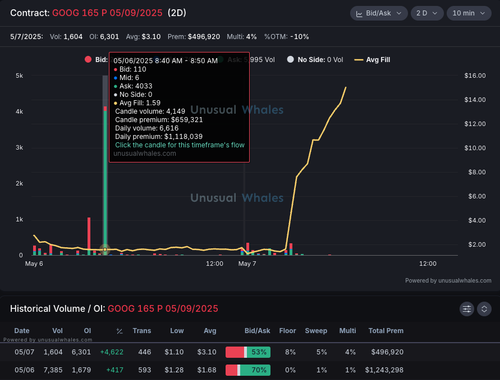Click the 'Powered by unusualwhales.com' chart credit
500x380 pixels.
point(448,281)
